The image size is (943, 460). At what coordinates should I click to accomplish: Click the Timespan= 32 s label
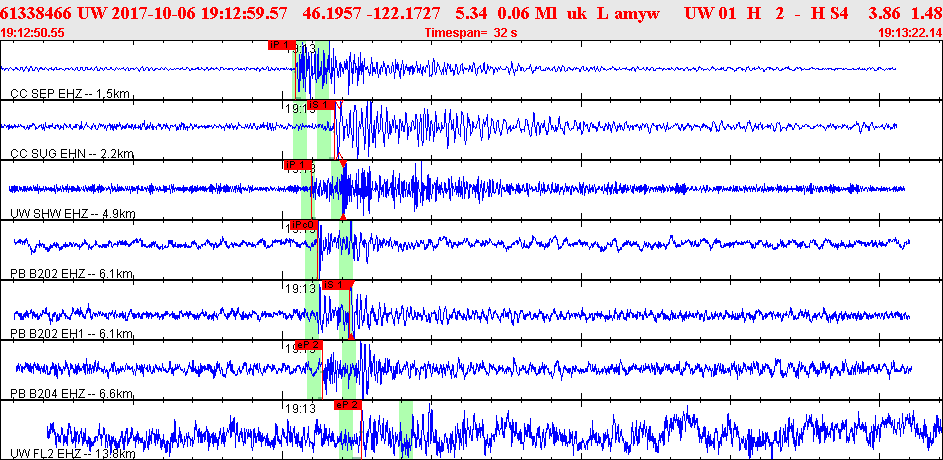point(471,32)
